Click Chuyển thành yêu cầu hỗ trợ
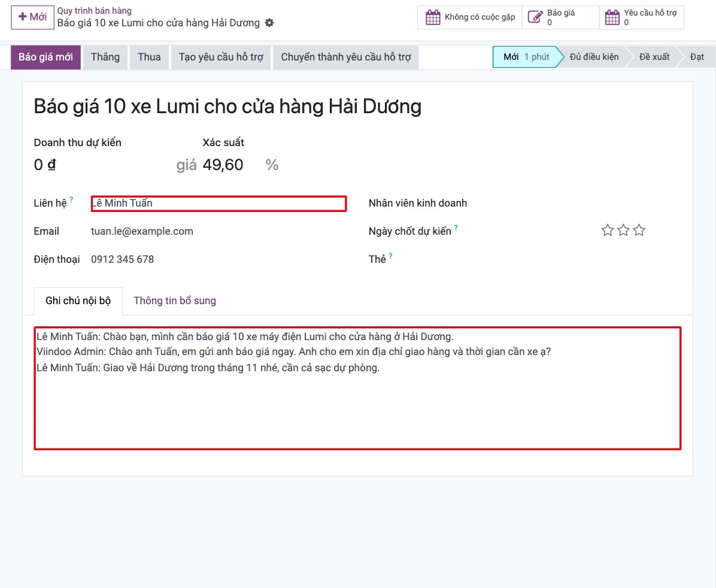 [345, 57]
